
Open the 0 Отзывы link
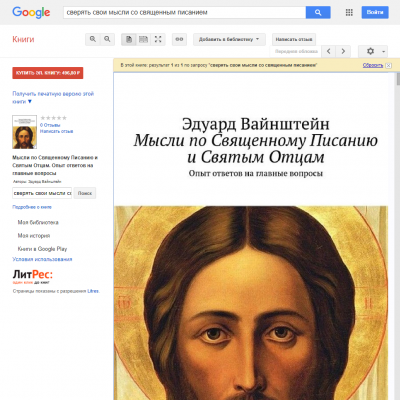point(50,125)
